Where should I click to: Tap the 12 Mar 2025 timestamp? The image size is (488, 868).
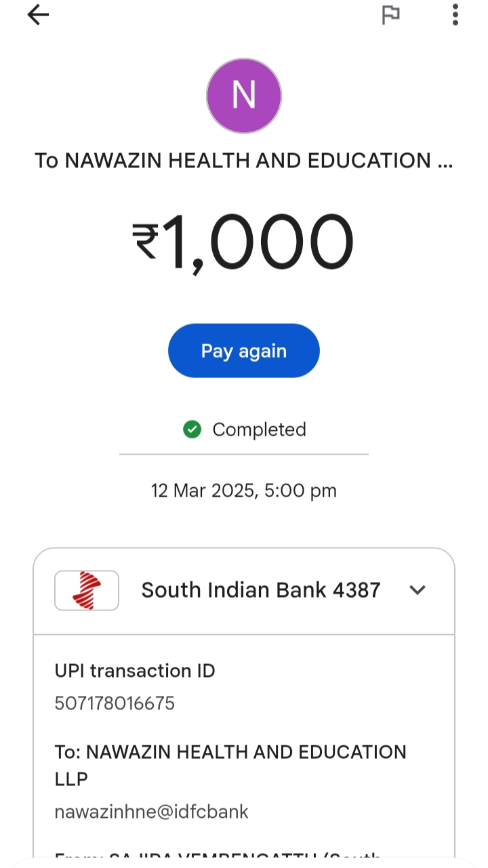[x=244, y=491]
